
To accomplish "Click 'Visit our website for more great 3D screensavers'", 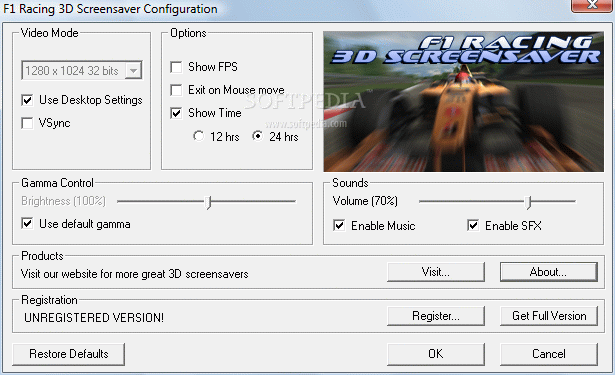I will tap(135, 274).
